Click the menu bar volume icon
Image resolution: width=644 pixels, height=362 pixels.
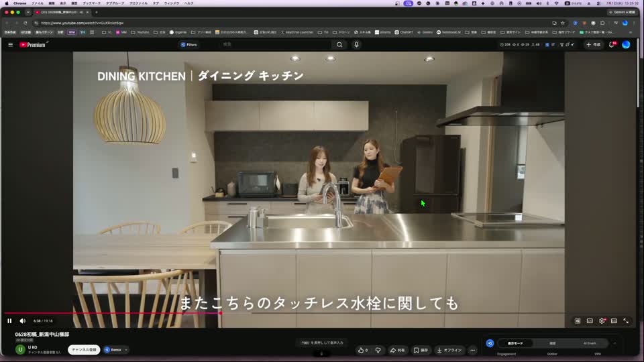pyautogui.click(x=539, y=3)
